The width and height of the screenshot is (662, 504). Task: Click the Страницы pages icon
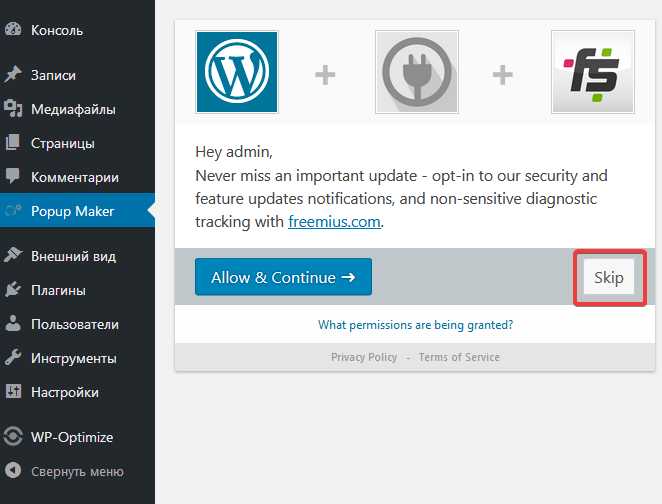point(13,142)
